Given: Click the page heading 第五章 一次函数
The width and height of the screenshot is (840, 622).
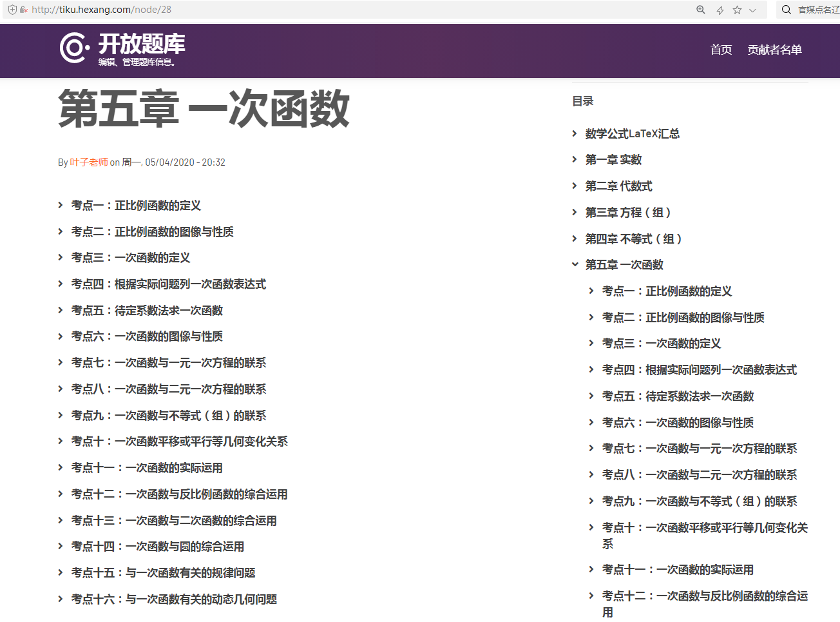Looking at the screenshot, I should pos(204,108).
